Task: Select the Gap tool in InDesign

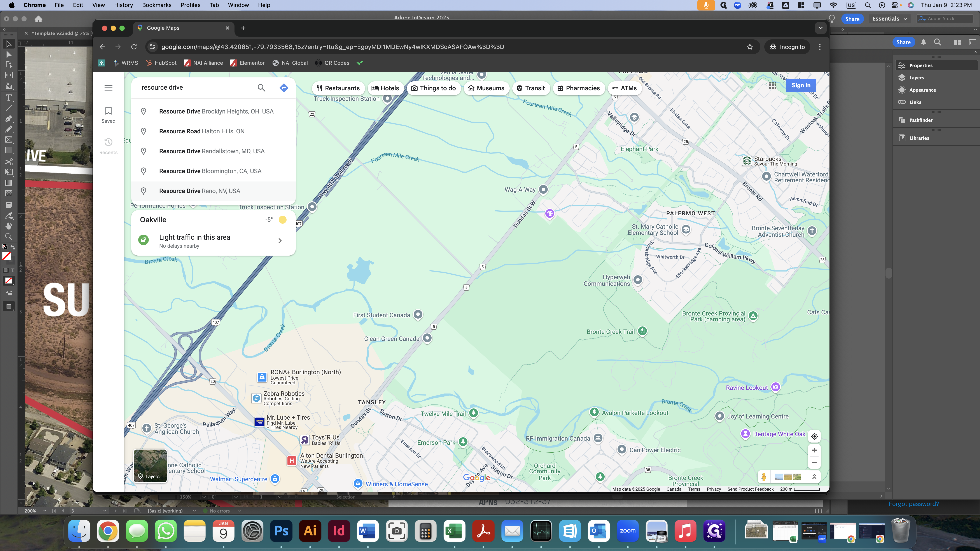Action: [x=8, y=75]
